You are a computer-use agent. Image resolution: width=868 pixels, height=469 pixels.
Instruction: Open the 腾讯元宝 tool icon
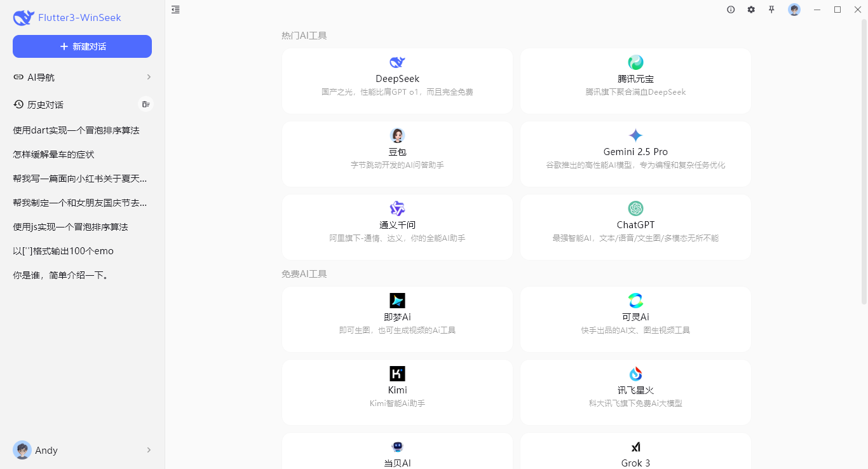[635, 62]
